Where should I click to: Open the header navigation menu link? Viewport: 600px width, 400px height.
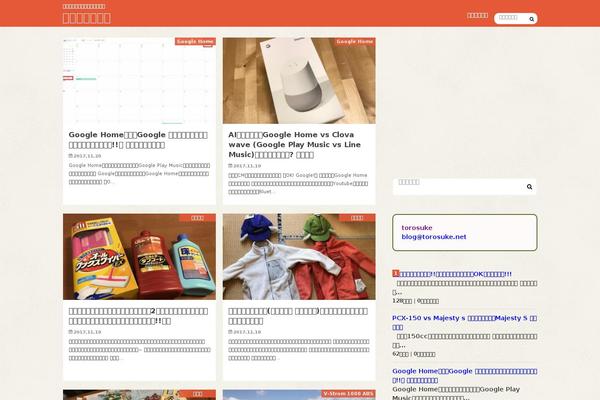tap(477, 15)
